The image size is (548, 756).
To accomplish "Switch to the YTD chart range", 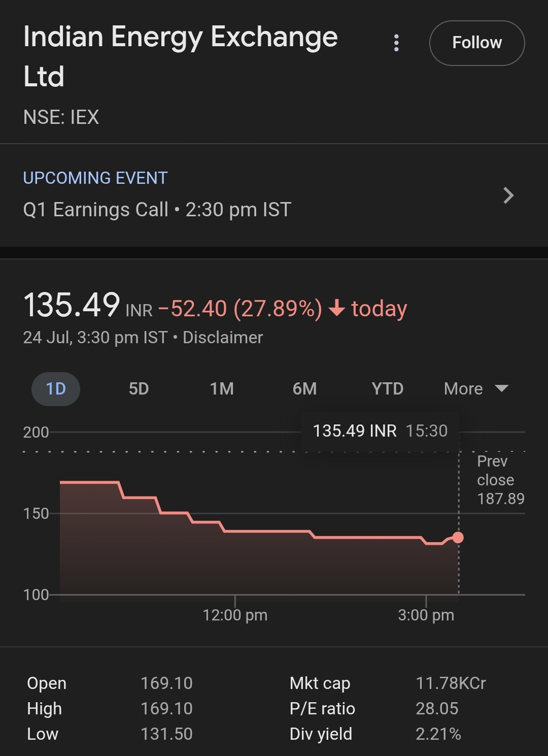I will click(x=387, y=389).
